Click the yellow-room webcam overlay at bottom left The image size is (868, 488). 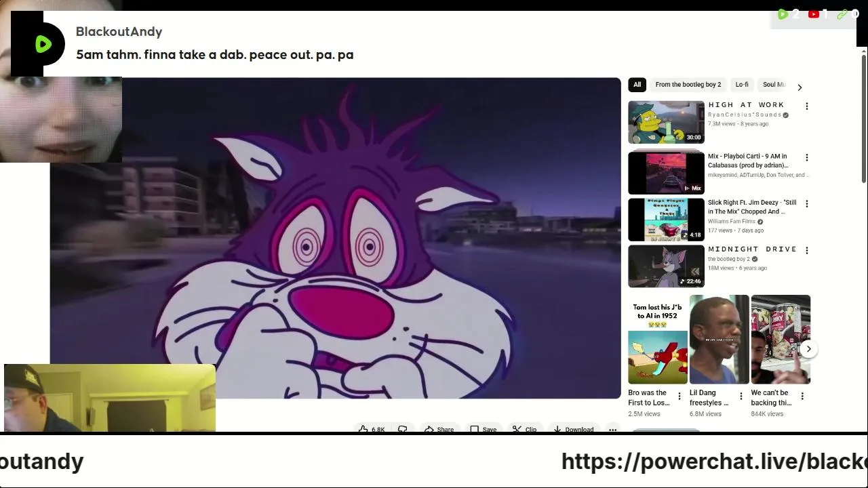(x=110, y=399)
